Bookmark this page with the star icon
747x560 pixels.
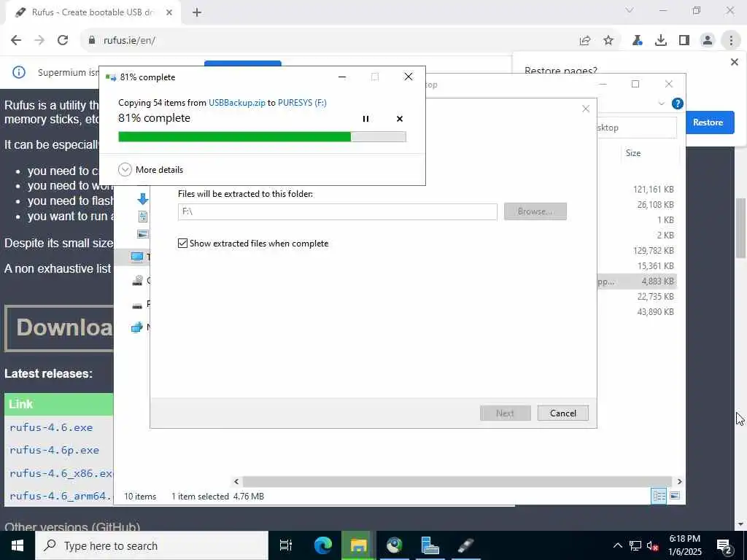(608, 41)
